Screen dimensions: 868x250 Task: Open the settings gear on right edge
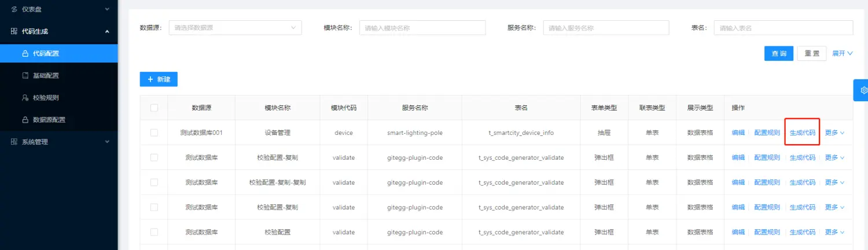click(863, 90)
